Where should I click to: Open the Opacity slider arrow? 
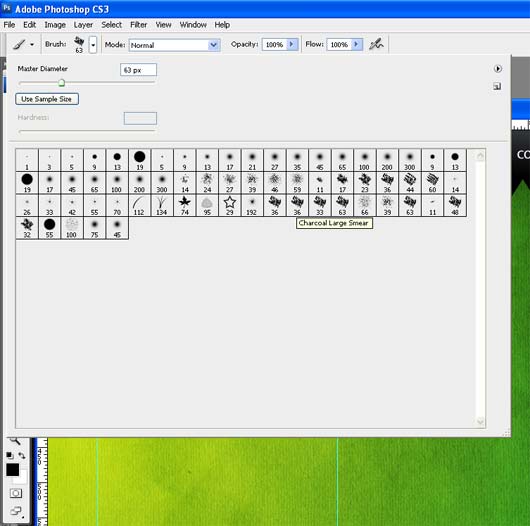tap(292, 44)
